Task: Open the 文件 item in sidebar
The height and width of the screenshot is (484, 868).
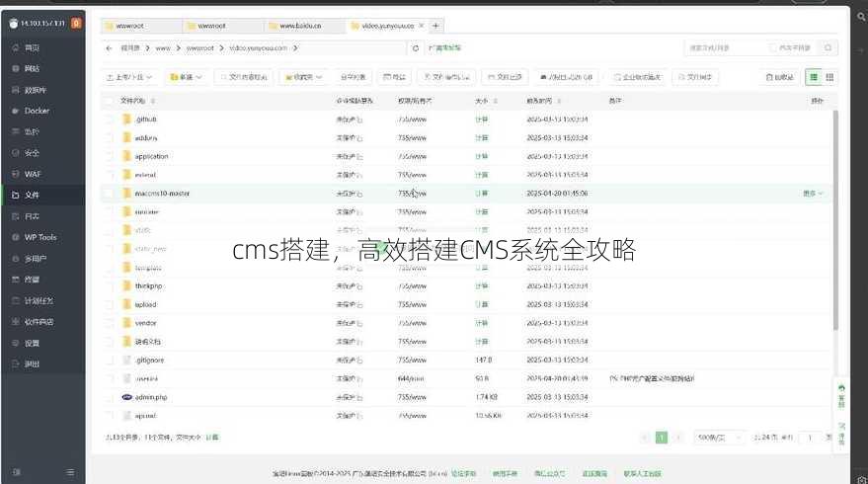Action: click(x=43, y=195)
